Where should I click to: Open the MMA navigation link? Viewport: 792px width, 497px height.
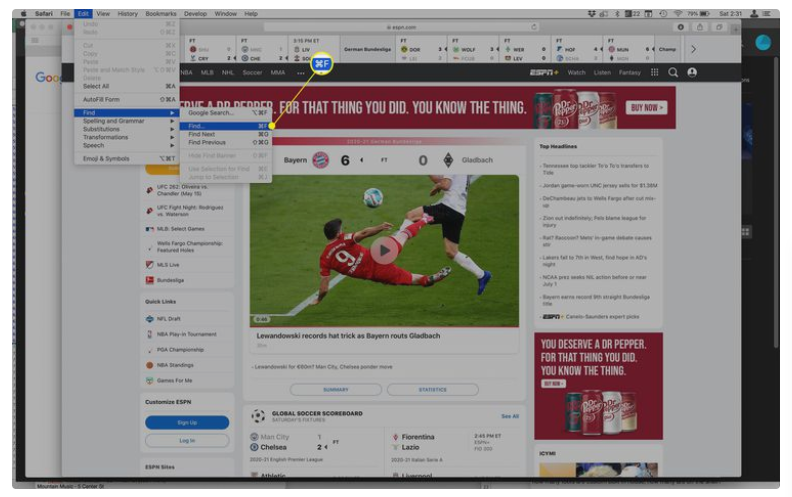pos(278,73)
